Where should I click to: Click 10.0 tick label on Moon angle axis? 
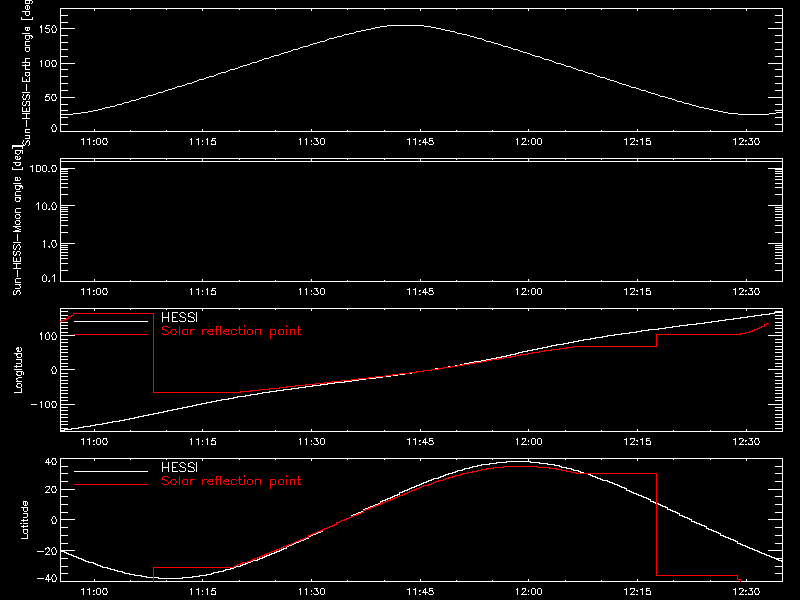pos(46,206)
